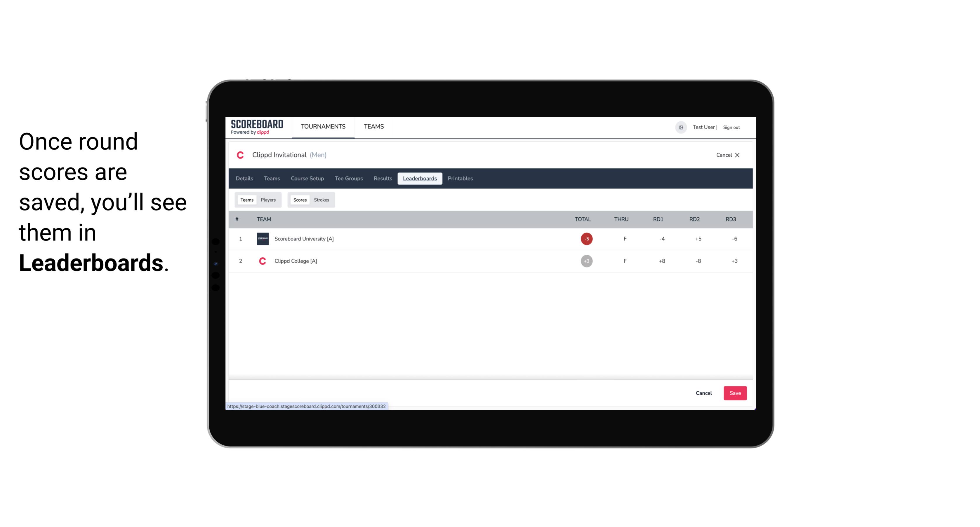Image resolution: width=980 pixels, height=527 pixels.
Task: Click the Save button
Action: [x=734, y=393]
